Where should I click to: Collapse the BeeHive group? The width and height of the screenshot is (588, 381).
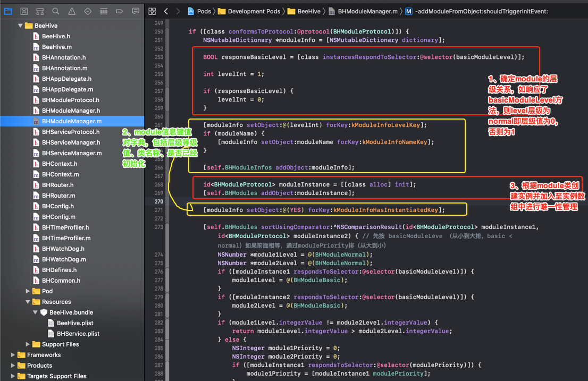point(20,26)
